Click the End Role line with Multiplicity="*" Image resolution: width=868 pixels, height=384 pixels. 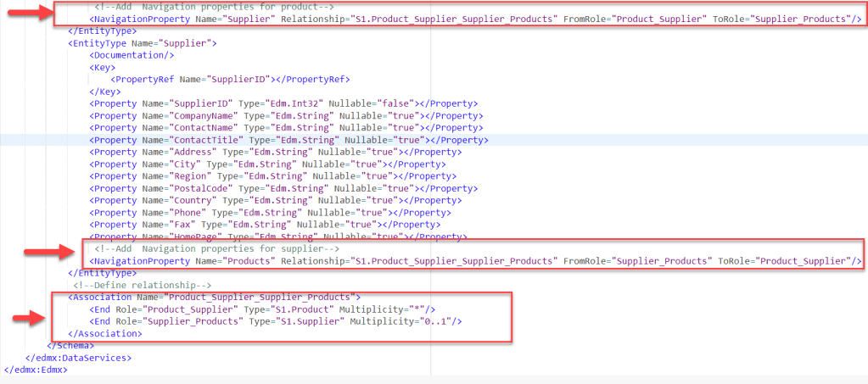(262, 310)
